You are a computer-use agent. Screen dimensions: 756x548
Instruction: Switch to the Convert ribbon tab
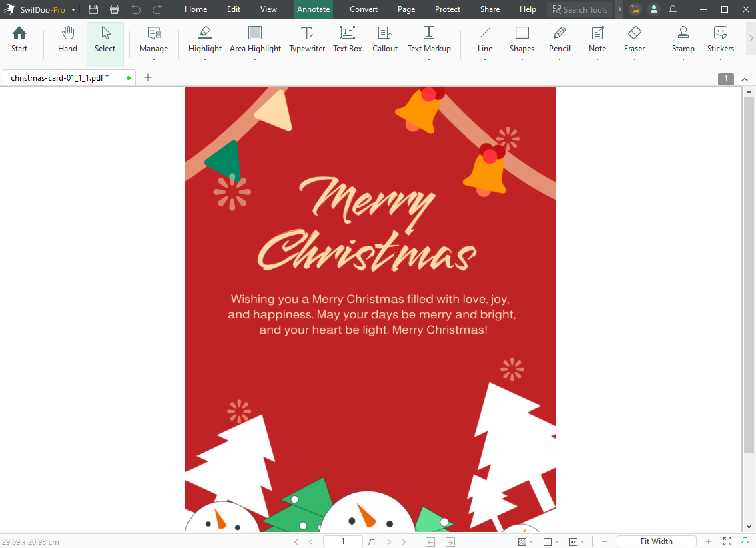point(363,9)
